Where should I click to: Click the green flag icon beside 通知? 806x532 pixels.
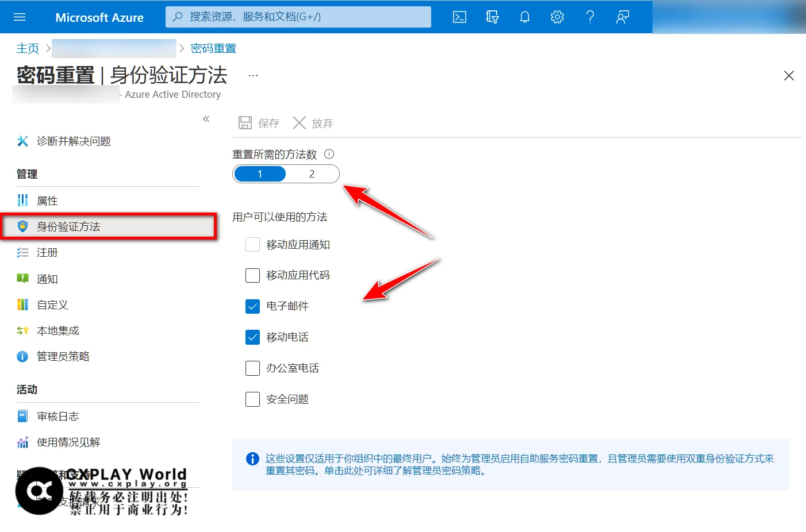pos(22,279)
